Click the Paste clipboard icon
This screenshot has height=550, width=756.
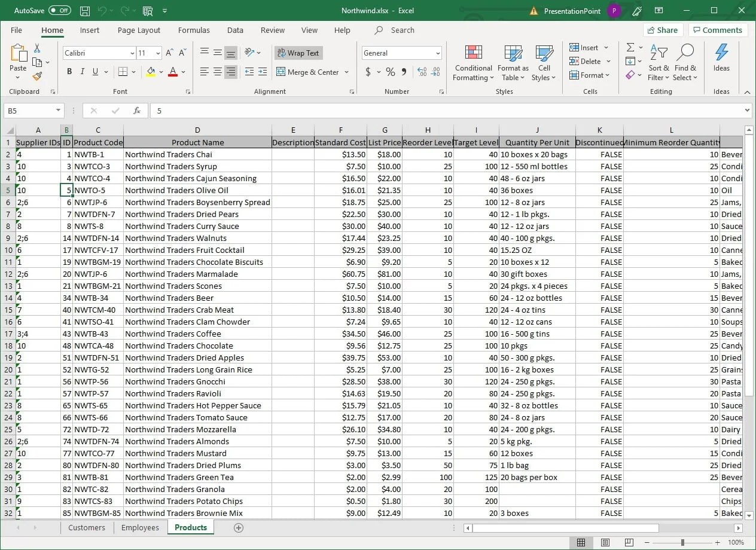(18, 54)
